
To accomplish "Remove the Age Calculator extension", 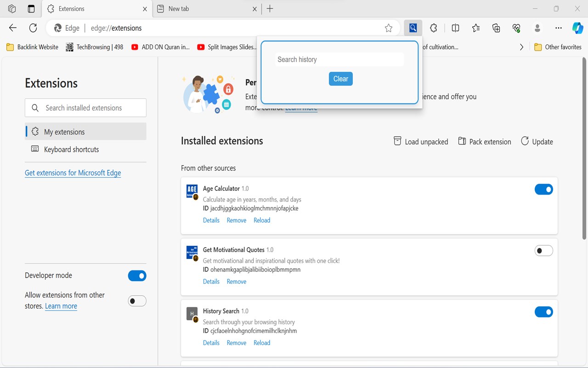I will (x=237, y=220).
